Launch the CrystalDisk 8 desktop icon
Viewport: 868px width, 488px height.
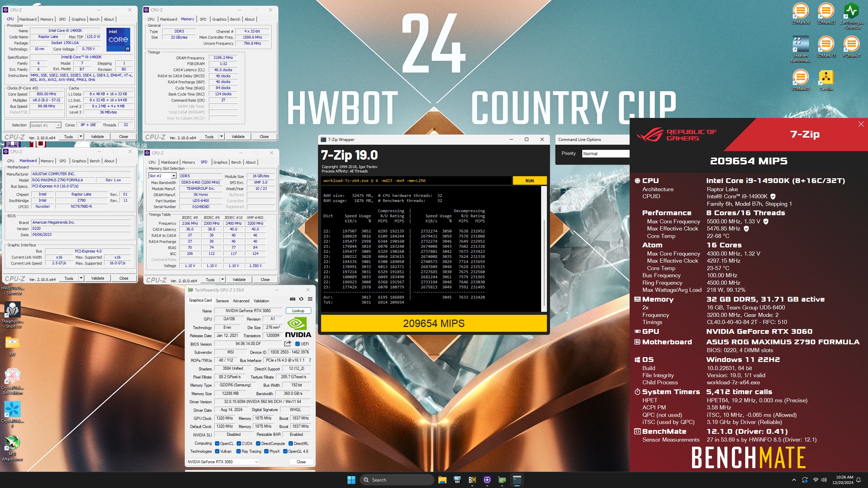(13, 414)
